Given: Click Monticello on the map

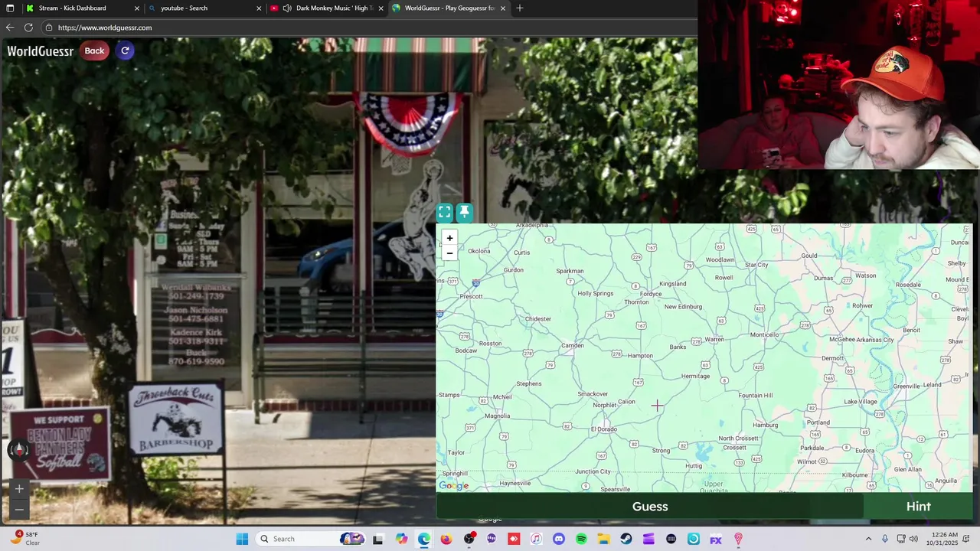Looking at the screenshot, I should 764,335.
